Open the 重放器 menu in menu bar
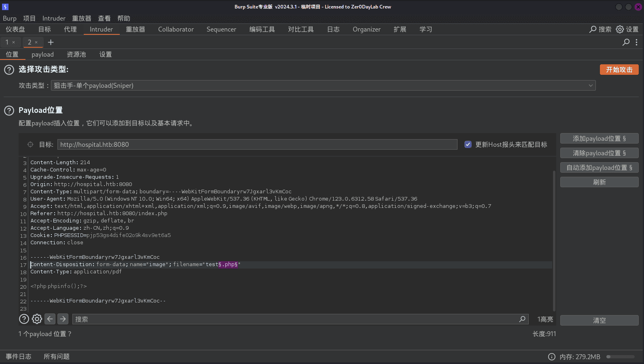 click(x=82, y=19)
